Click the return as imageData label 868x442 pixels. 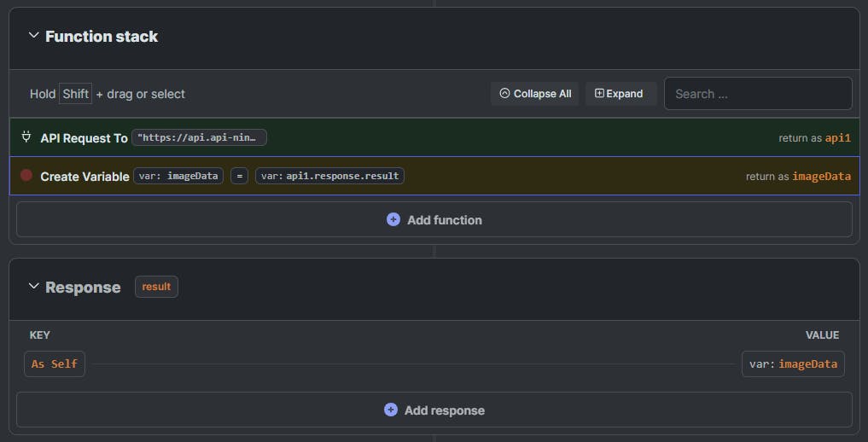(798, 176)
